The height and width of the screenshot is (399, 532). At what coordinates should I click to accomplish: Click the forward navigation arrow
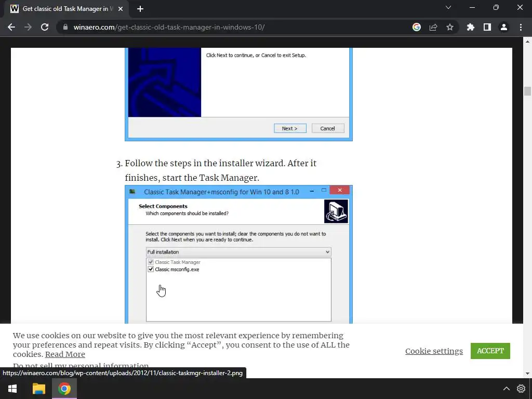click(28, 27)
